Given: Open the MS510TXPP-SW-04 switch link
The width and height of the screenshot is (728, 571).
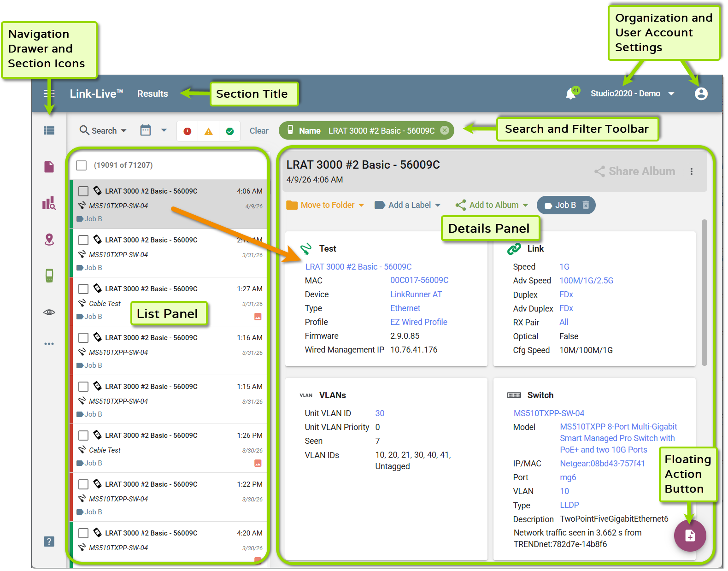Looking at the screenshot, I should pos(549,413).
